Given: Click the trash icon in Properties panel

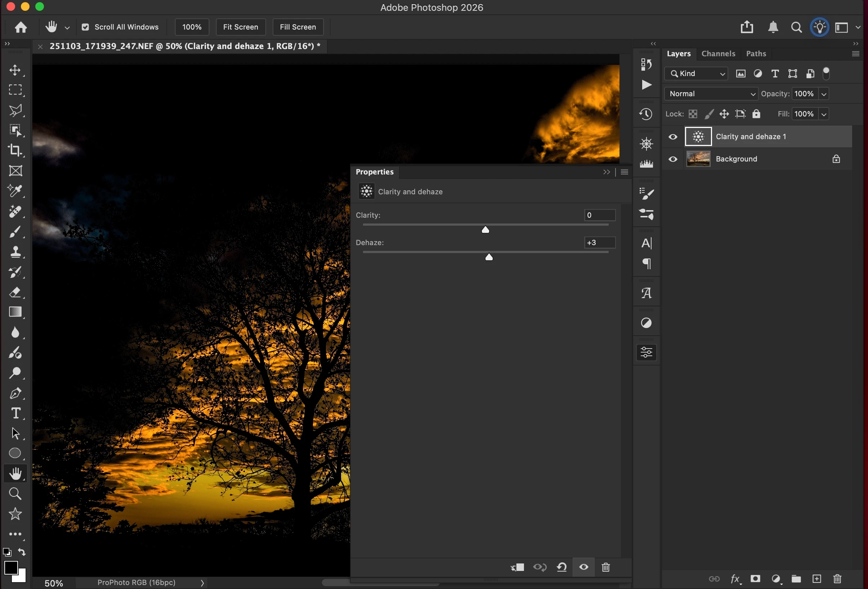Looking at the screenshot, I should point(605,567).
